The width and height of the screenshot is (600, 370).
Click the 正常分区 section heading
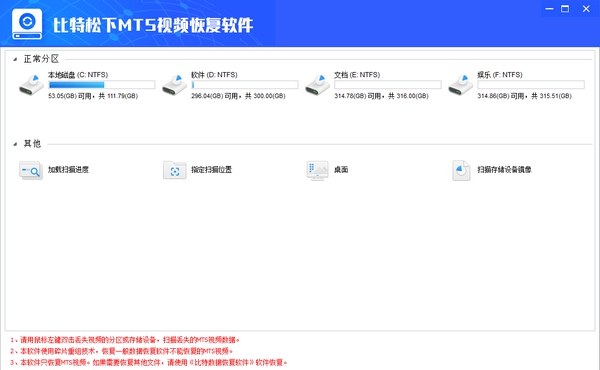[41, 59]
